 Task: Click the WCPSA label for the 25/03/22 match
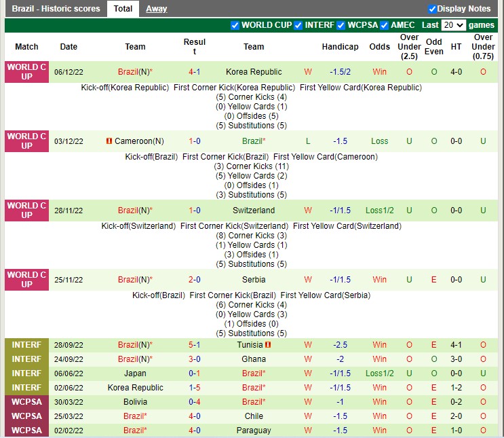pos(26,416)
